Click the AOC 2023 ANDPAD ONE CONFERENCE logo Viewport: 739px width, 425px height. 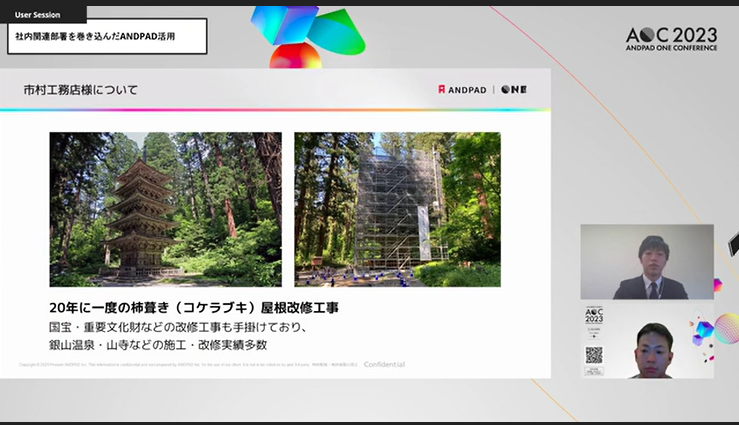tap(671, 39)
